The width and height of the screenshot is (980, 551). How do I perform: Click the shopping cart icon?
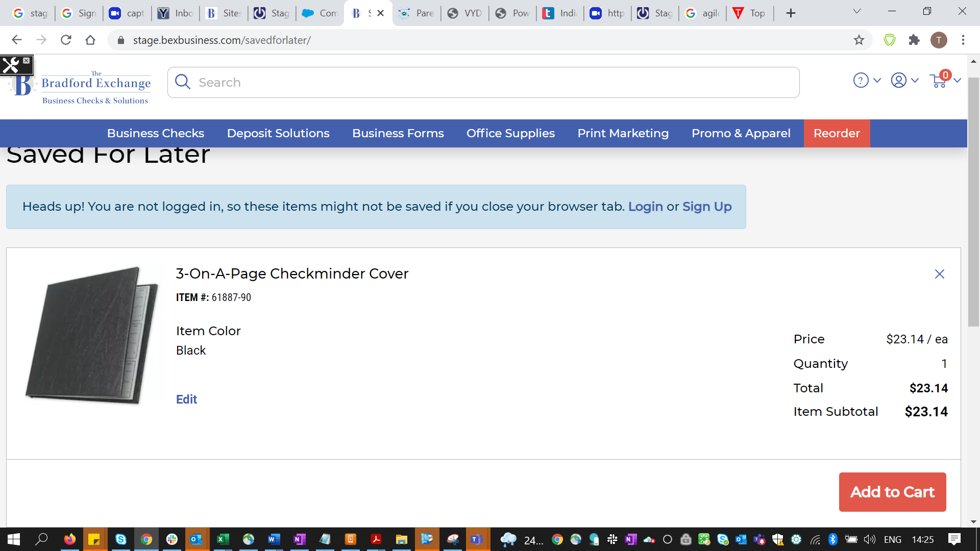pos(938,81)
